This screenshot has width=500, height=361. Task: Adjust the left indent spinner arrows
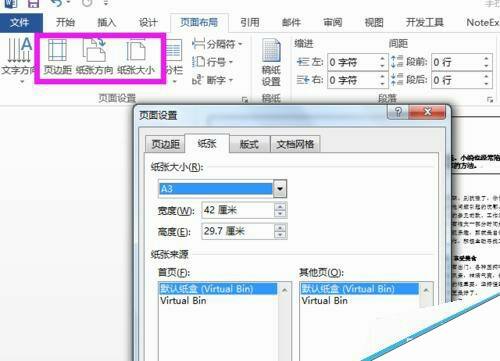(x=382, y=62)
